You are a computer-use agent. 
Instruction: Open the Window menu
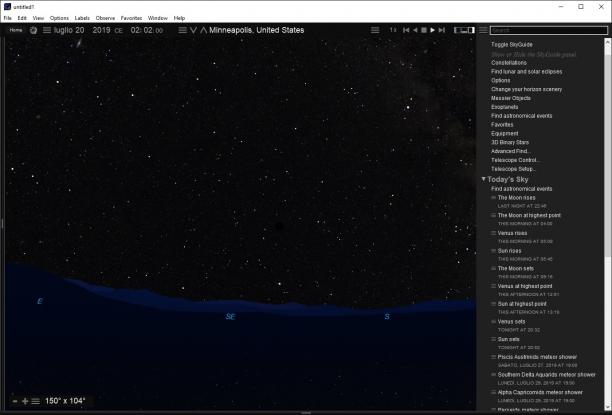(158, 18)
